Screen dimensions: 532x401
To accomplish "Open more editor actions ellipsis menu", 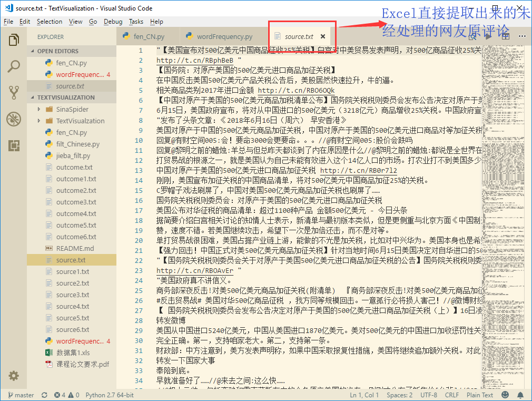I will coord(522,36).
